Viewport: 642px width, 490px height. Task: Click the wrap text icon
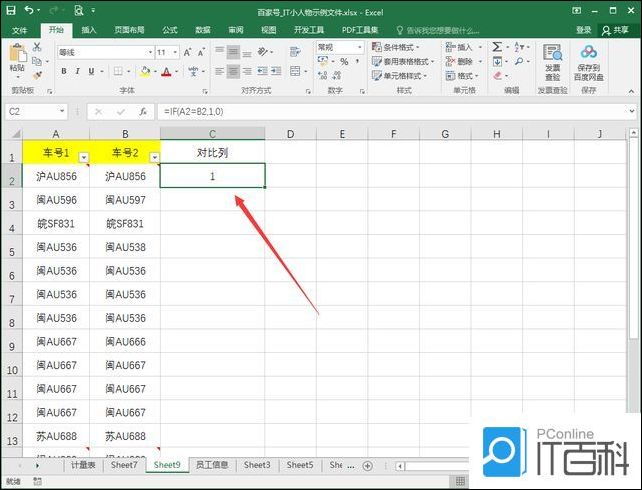[x=295, y=52]
